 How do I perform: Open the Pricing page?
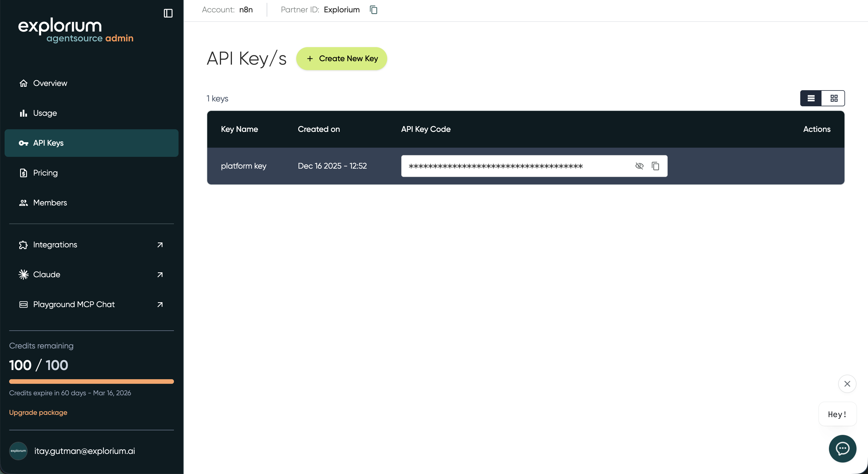pyautogui.click(x=91, y=173)
